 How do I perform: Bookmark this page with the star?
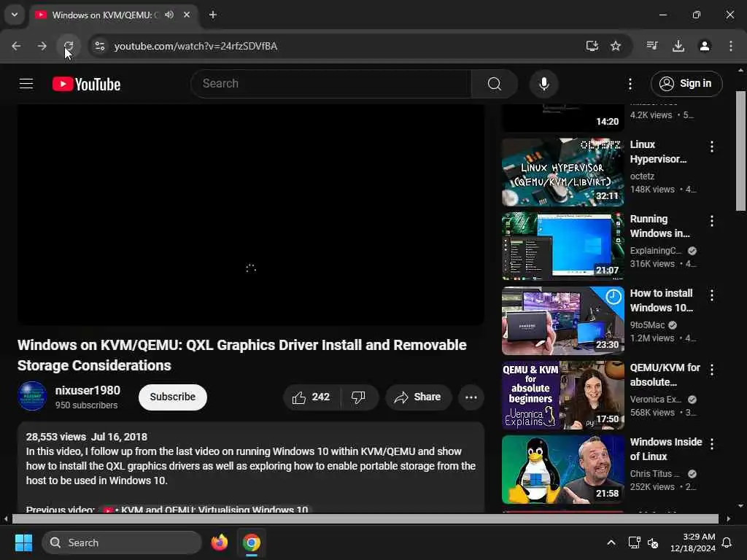[x=616, y=46]
